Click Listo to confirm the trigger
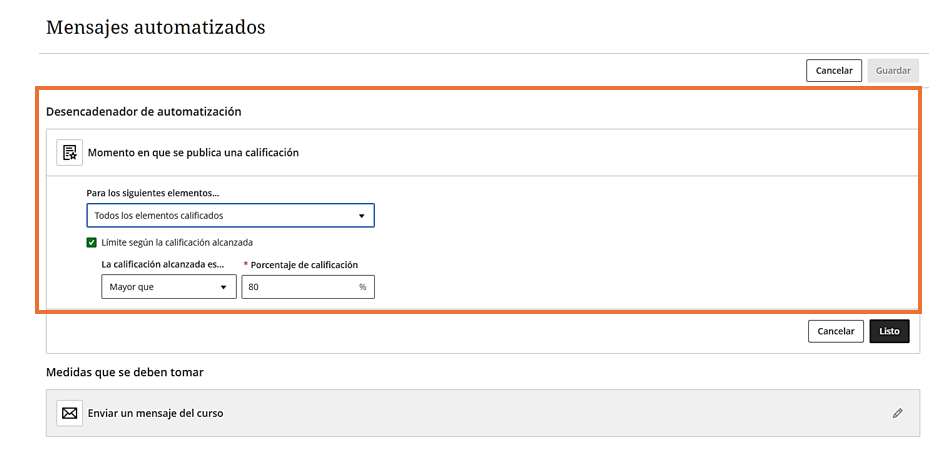The width and height of the screenshot is (948, 453). (889, 331)
